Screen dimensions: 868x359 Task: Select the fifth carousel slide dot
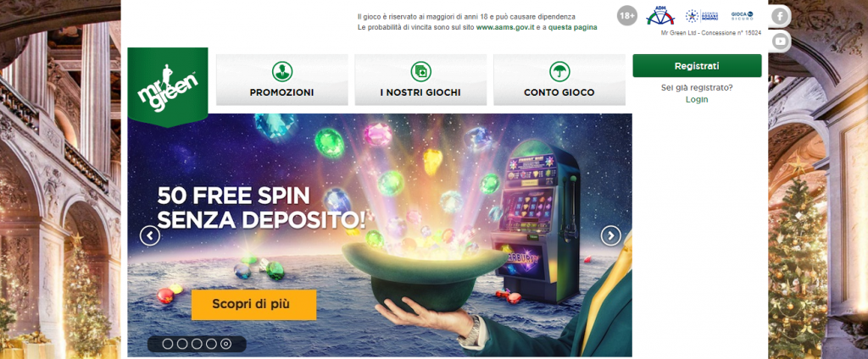(225, 344)
